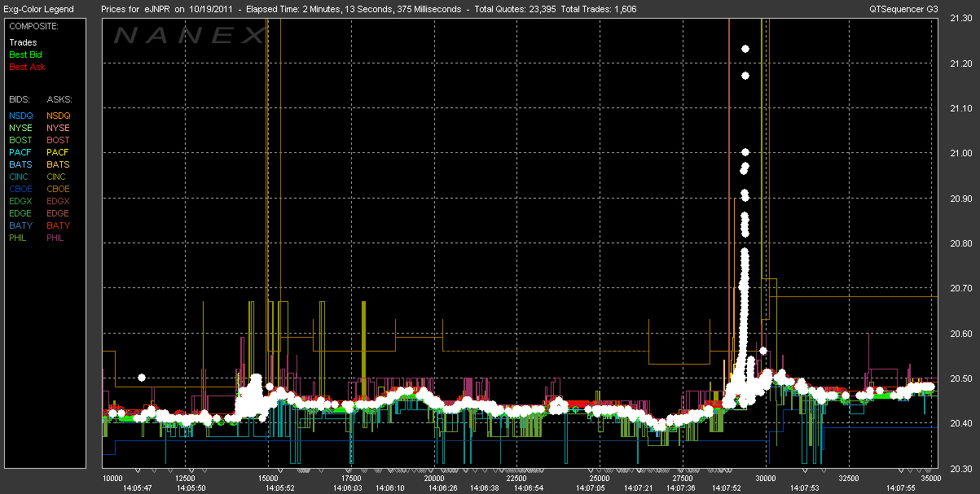
Task: Click NYSE under the BIDS column
Action: [20, 128]
